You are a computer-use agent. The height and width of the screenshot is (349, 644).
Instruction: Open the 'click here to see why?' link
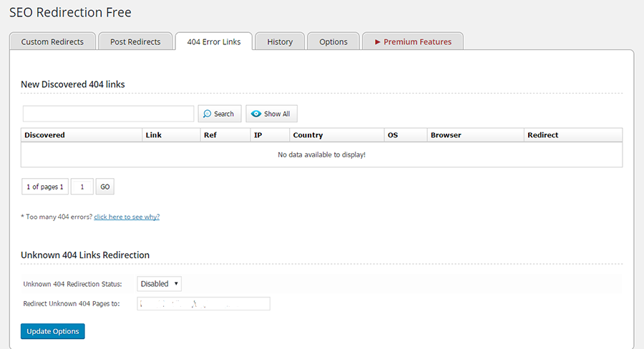(127, 217)
